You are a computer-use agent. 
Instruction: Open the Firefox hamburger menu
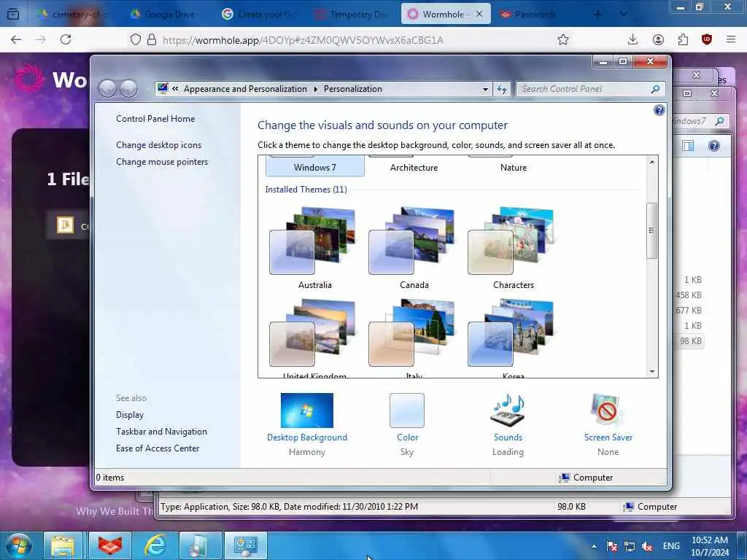731,39
